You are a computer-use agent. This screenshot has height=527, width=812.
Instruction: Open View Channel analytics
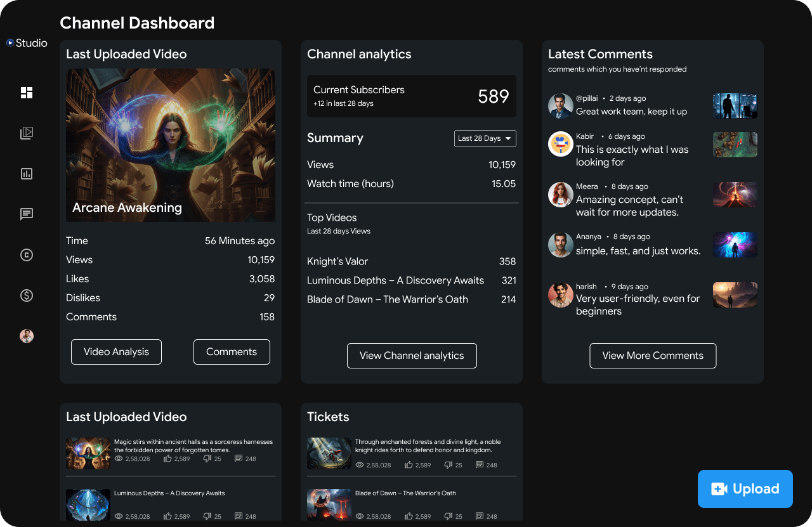tap(412, 356)
